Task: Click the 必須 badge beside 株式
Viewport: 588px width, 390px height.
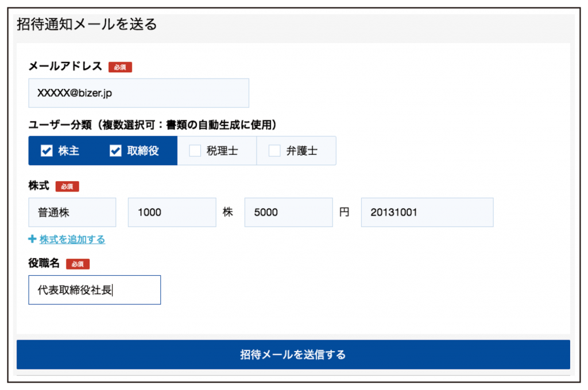Action: (x=68, y=186)
